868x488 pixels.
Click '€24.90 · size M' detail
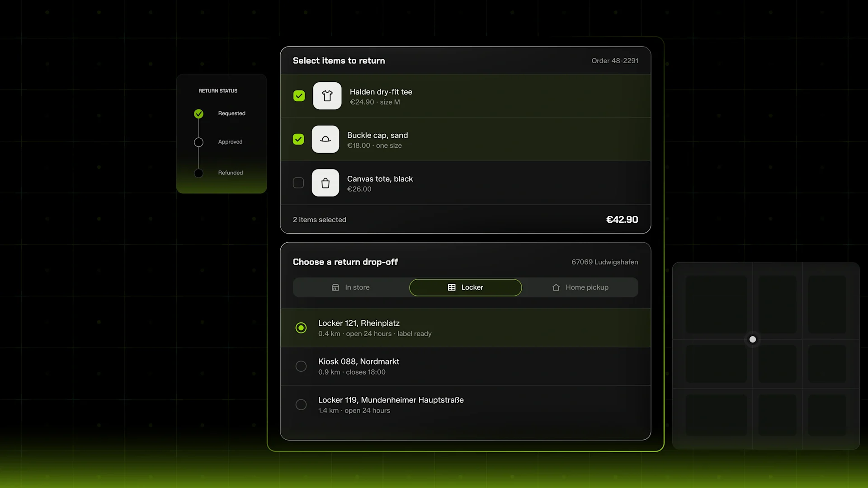click(x=375, y=102)
